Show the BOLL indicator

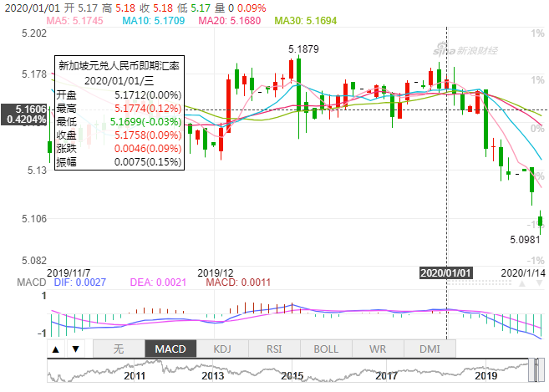click(x=326, y=349)
